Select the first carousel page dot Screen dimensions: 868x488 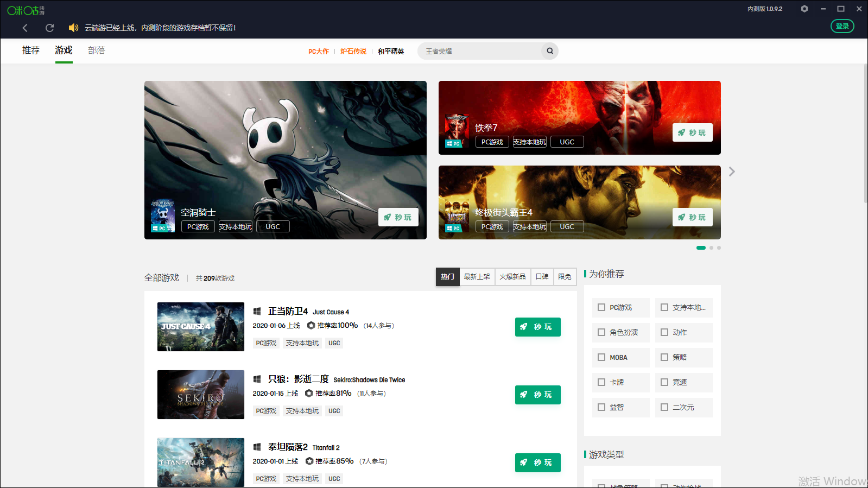coord(701,248)
